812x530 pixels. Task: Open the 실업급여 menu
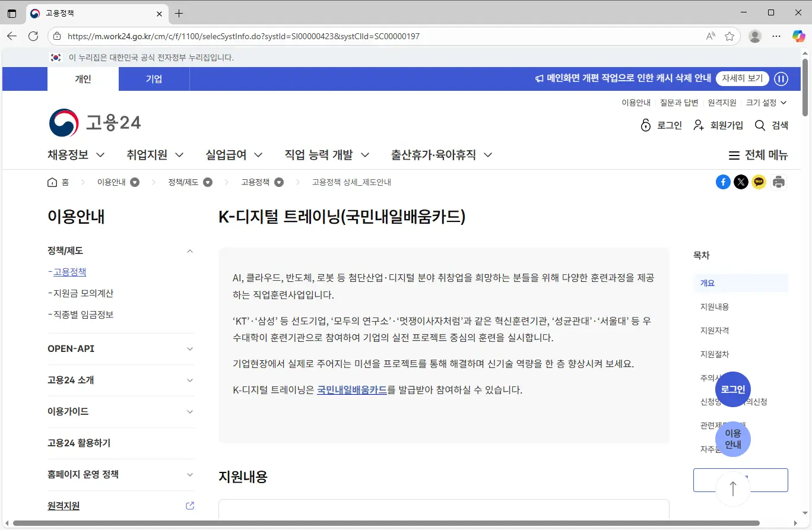(x=234, y=154)
